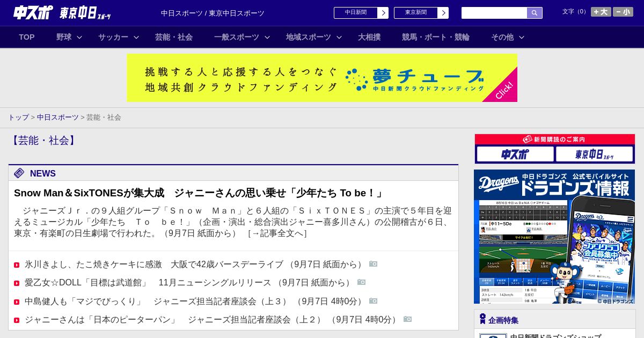
Task: Click 東京中日 subscription button in sidebar
Action: click(595, 155)
